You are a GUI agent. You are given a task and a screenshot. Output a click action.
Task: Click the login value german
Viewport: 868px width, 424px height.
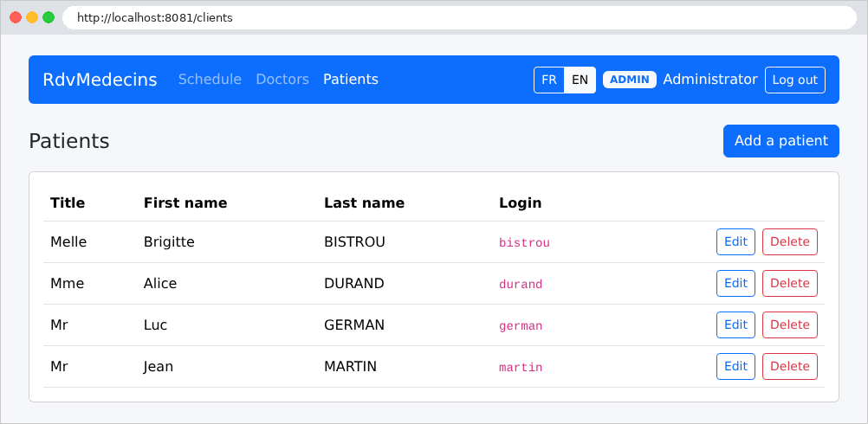pyautogui.click(x=521, y=326)
